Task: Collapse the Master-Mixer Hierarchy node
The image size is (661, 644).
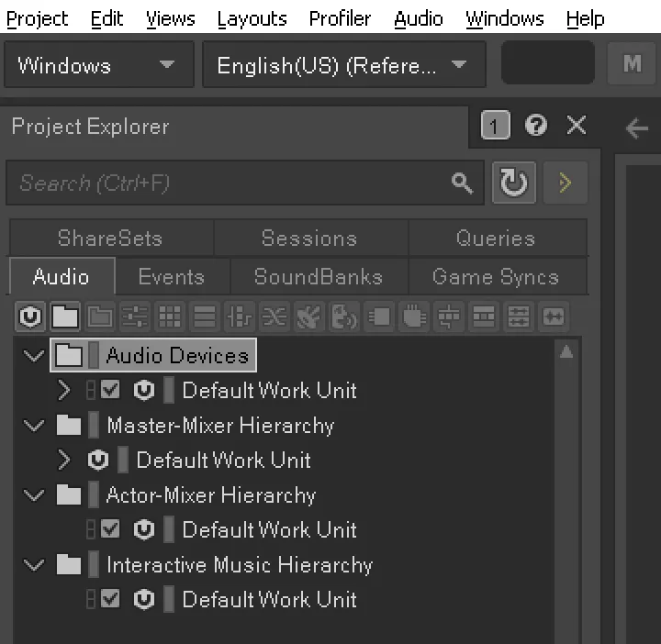Action: 35,426
